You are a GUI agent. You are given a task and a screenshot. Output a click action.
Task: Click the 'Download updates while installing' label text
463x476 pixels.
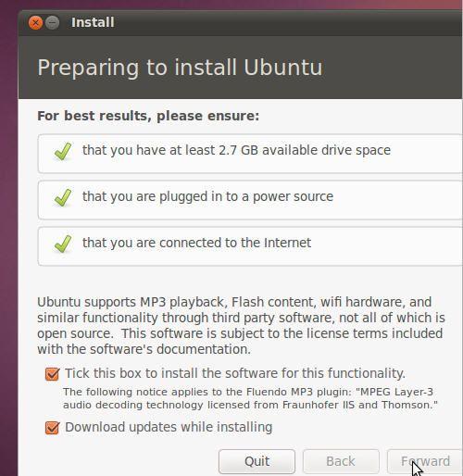coord(169,427)
